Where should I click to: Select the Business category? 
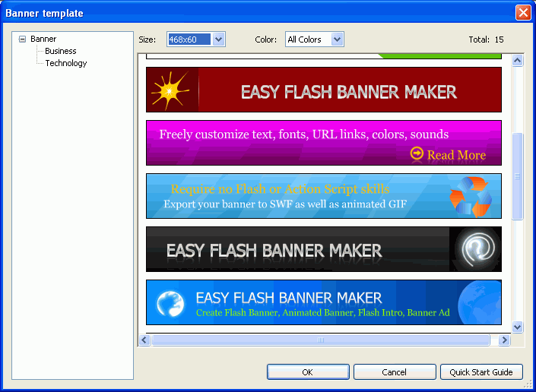pos(61,51)
